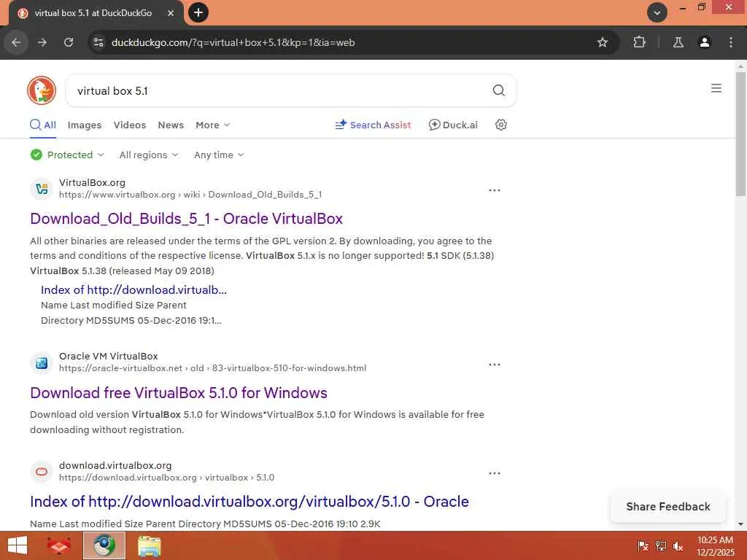Click the taskbar clock 10:25 AM

coord(715,540)
